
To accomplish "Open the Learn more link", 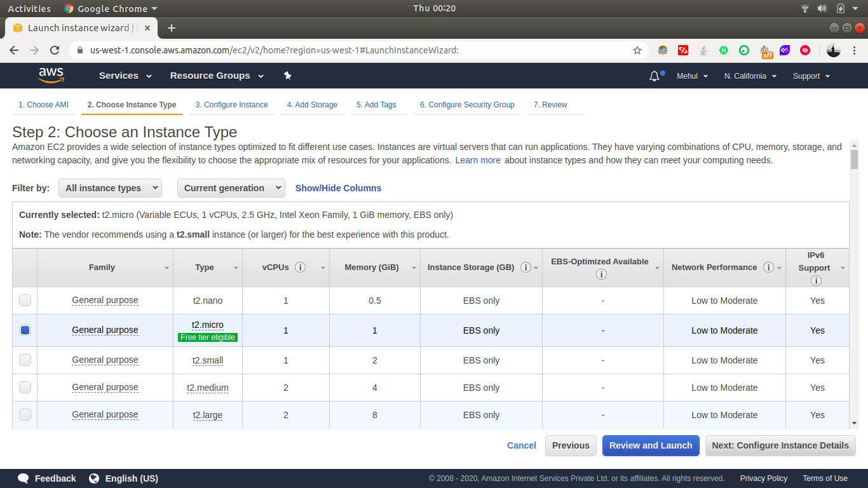I will click(x=478, y=160).
